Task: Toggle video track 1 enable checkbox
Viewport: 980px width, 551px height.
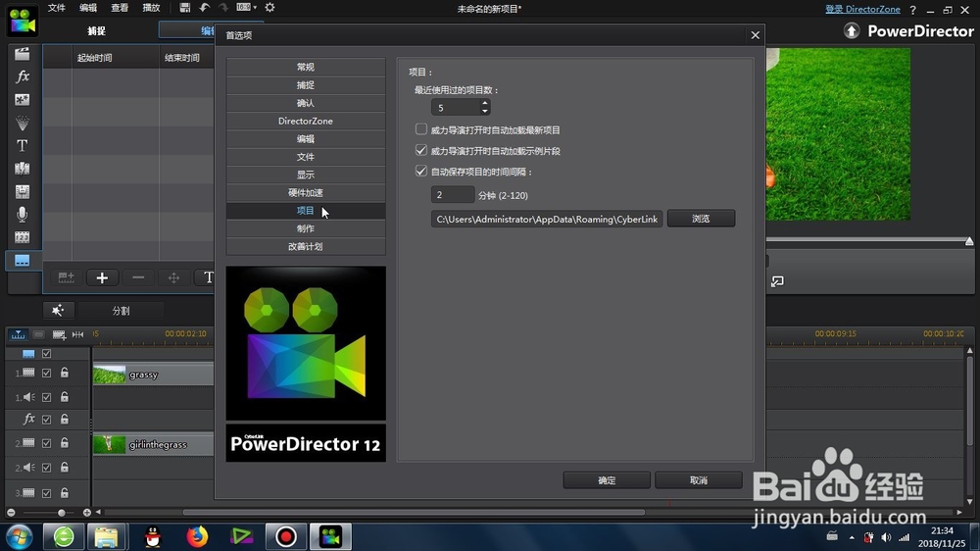Action: (x=46, y=373)
